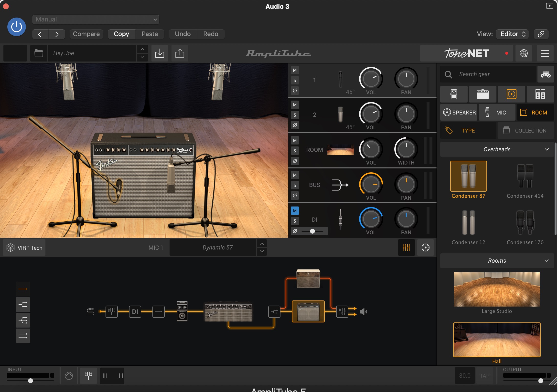Viewport: 558px width, 392px height.
Task: Click the DI phase delay slider
Action: coord(312,231)
